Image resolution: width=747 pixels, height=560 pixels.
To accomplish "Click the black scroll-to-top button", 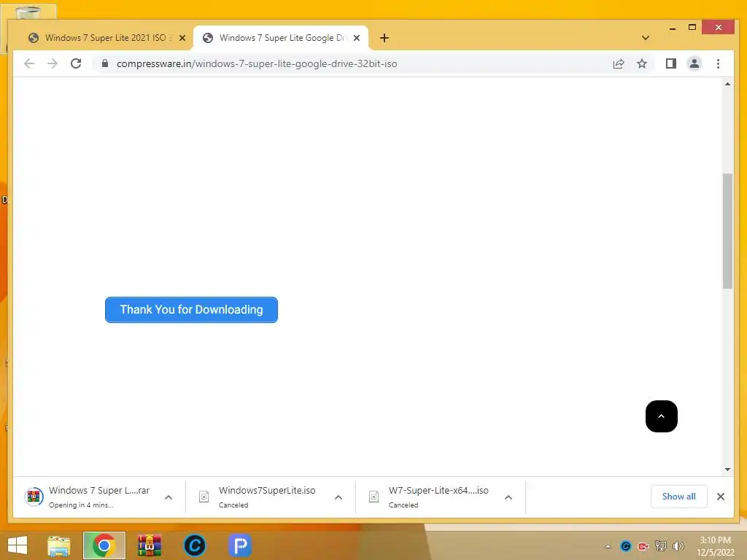I will pyautogui.click(x=661, y=416).
